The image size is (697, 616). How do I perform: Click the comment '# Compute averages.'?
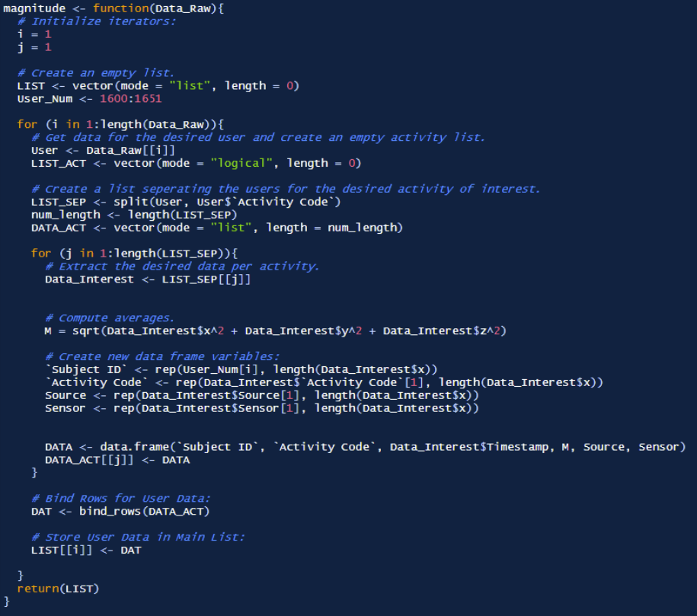pos(110,318)
